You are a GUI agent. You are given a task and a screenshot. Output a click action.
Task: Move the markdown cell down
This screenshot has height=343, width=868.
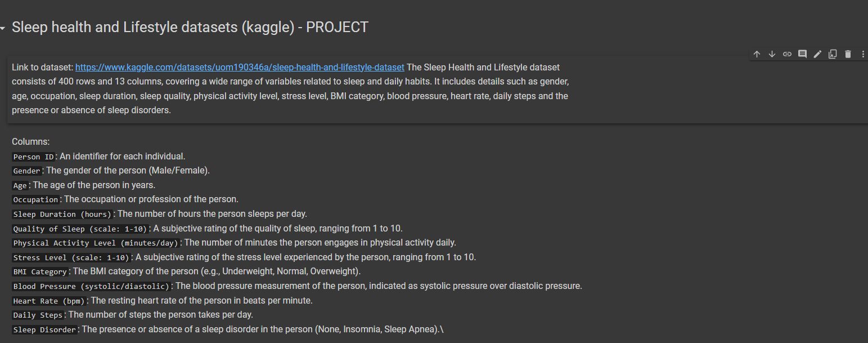point(772,54)
